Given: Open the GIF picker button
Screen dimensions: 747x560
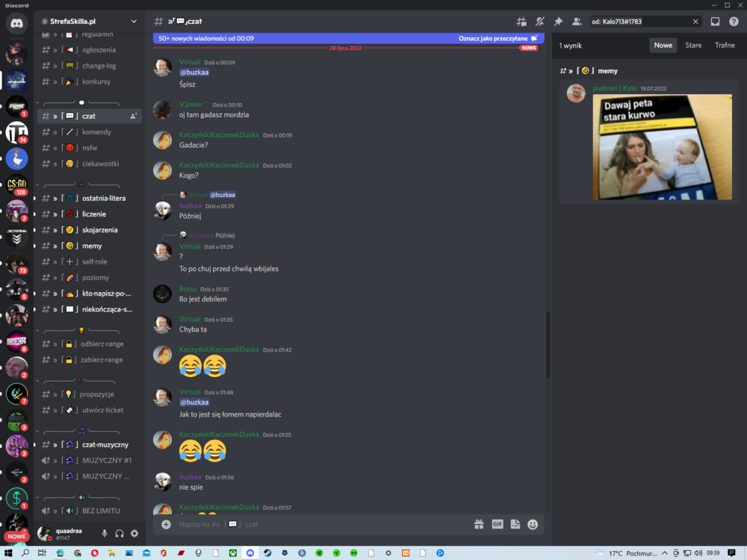Looking at the screenshot, I should 498,524.
